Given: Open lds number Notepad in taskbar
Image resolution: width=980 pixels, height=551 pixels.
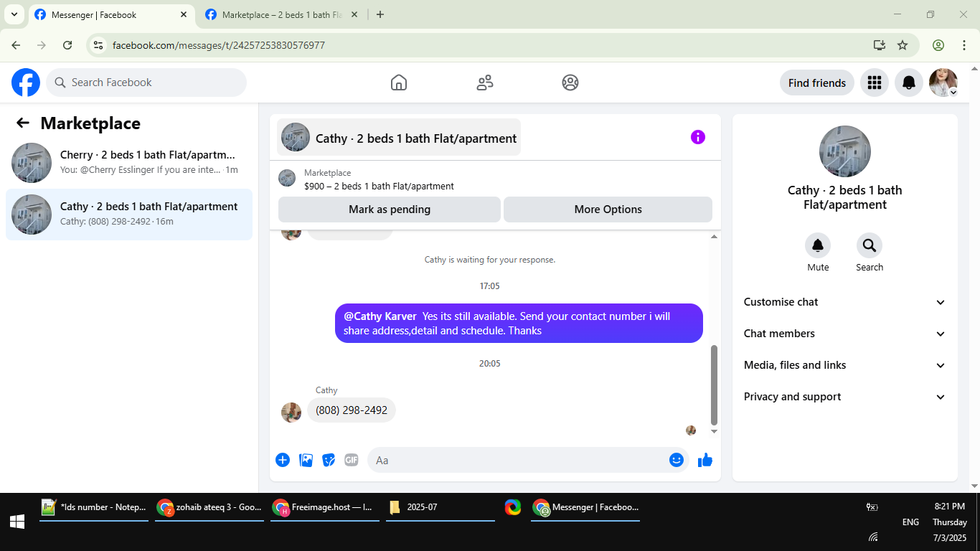Looking at the screenshot, I should click(x=94, y=507).
